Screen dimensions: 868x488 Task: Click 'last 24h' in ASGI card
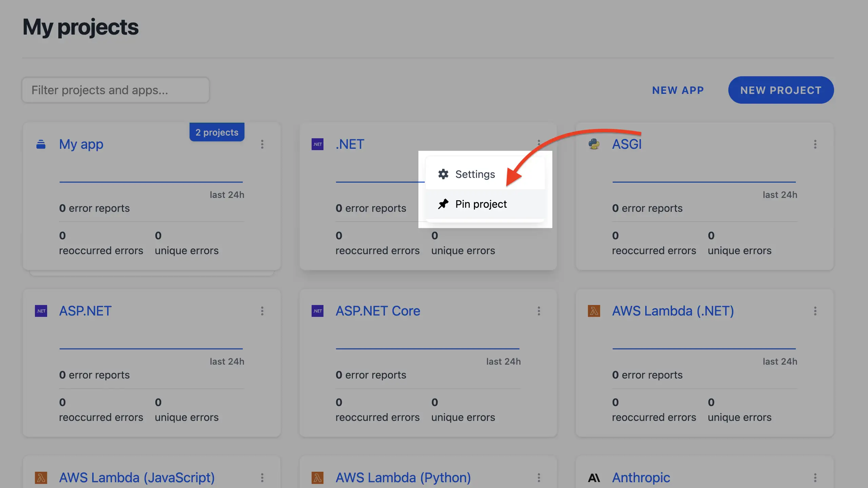pyautogui.click(x=780, y=195)
